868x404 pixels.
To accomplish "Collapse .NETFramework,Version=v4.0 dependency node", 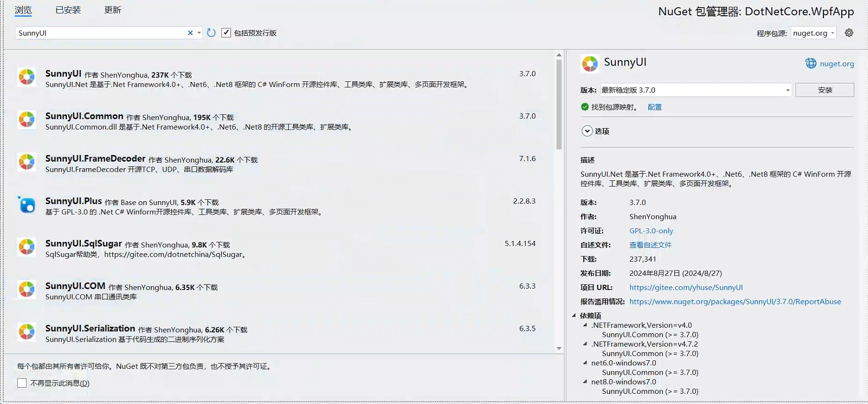I will tap(585, 325).
